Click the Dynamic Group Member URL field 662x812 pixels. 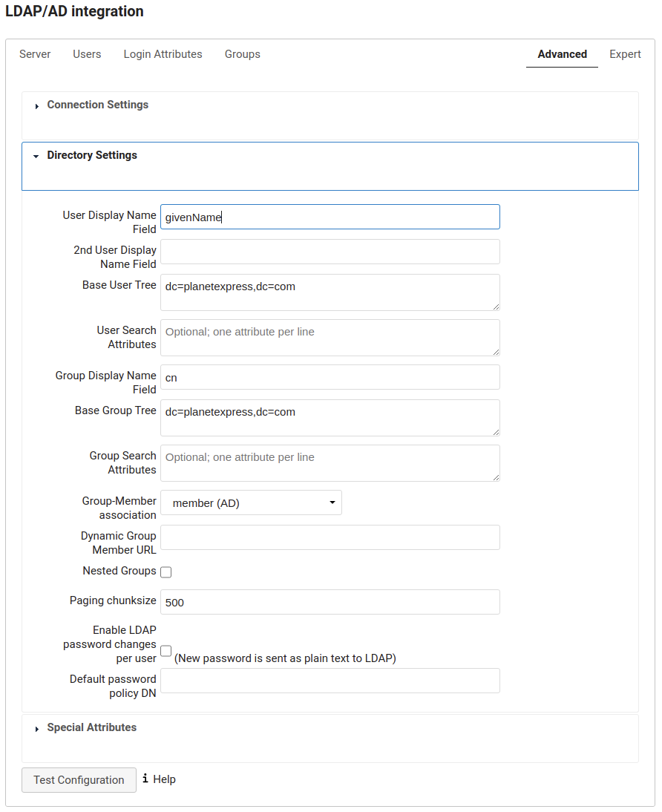point(330,537)
